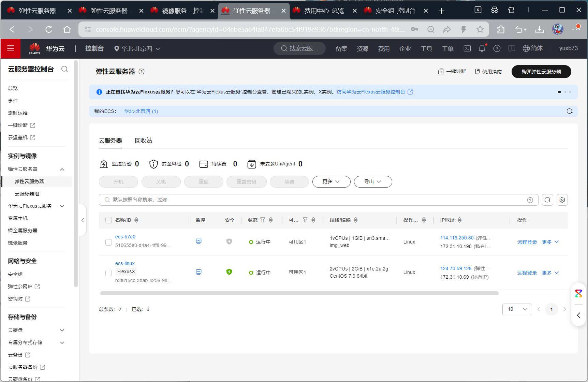Viewport: 588px width, 382px height.
Task: Expand 专属分布式存储 sidebar group
Action: coord(62,342)
